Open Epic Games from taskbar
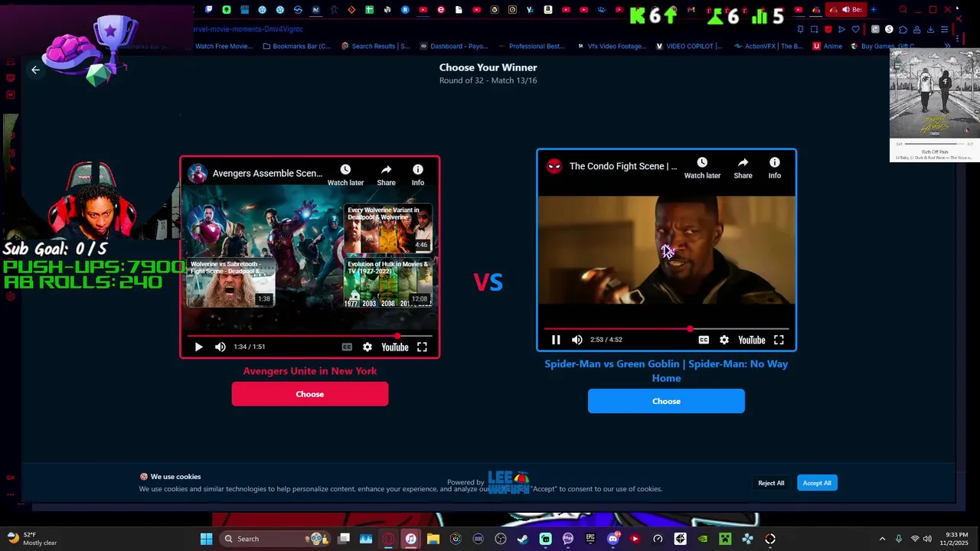The image size is (980, 551). coord(590,539)
